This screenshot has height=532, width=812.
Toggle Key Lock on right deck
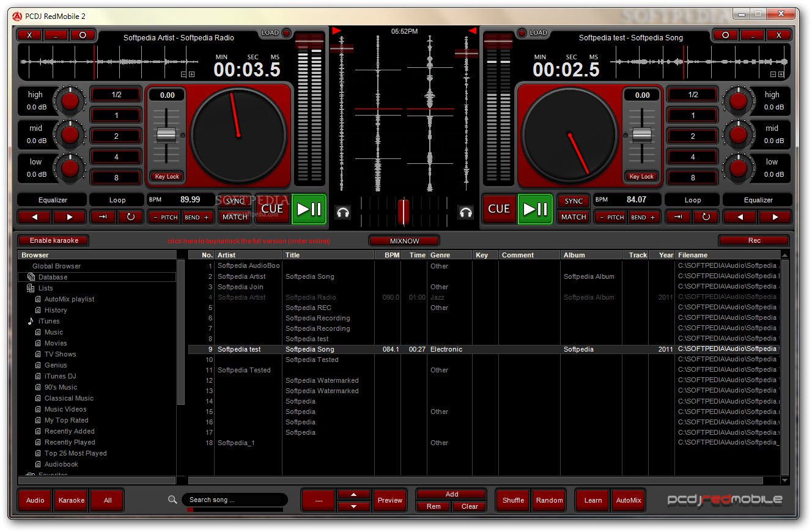[x=642, y=177]
